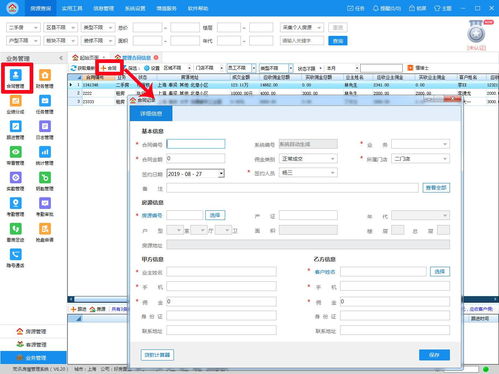This screenshot has width=499, height=374.
Task: Open the 统计管理 bar chart icon
Action: [45, 155]
